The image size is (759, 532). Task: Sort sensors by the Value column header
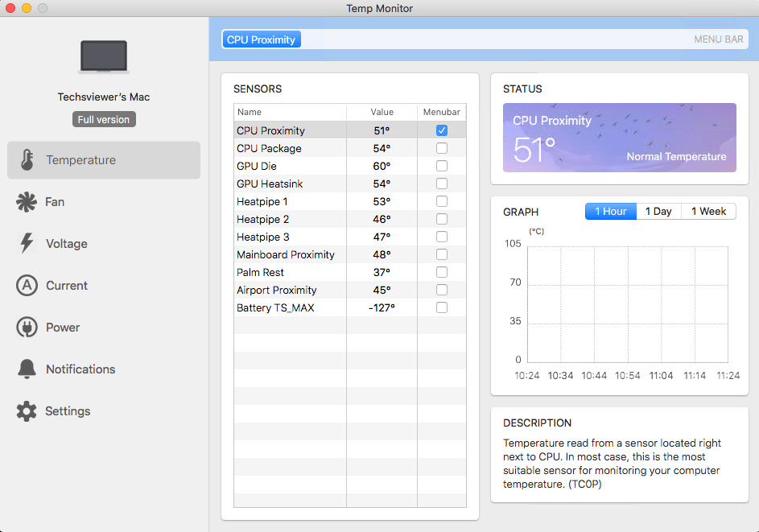[x=382, y=112]
